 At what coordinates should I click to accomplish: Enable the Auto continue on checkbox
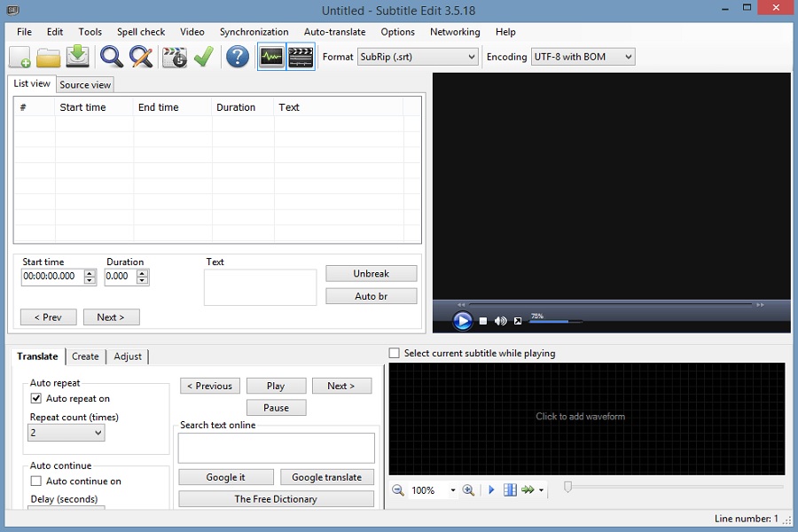36,481
